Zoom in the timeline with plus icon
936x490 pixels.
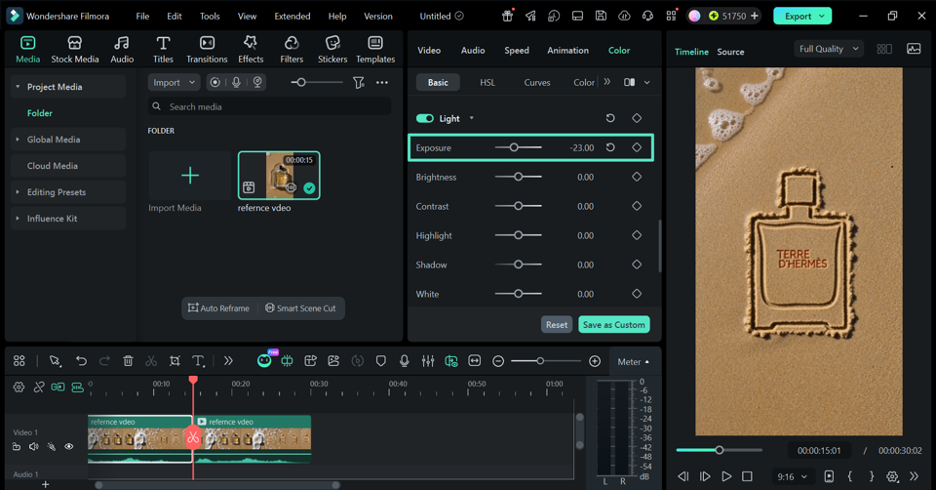[x=595, y=361]
